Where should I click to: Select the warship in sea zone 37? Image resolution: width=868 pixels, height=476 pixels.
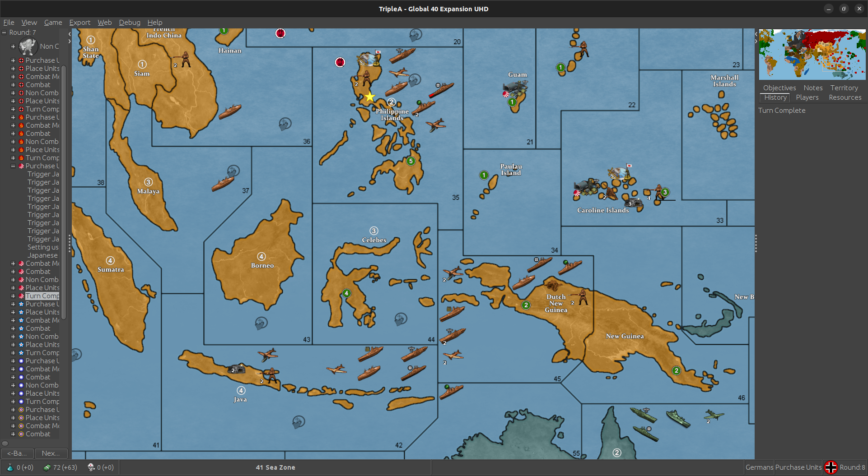[x=223, y=184]
